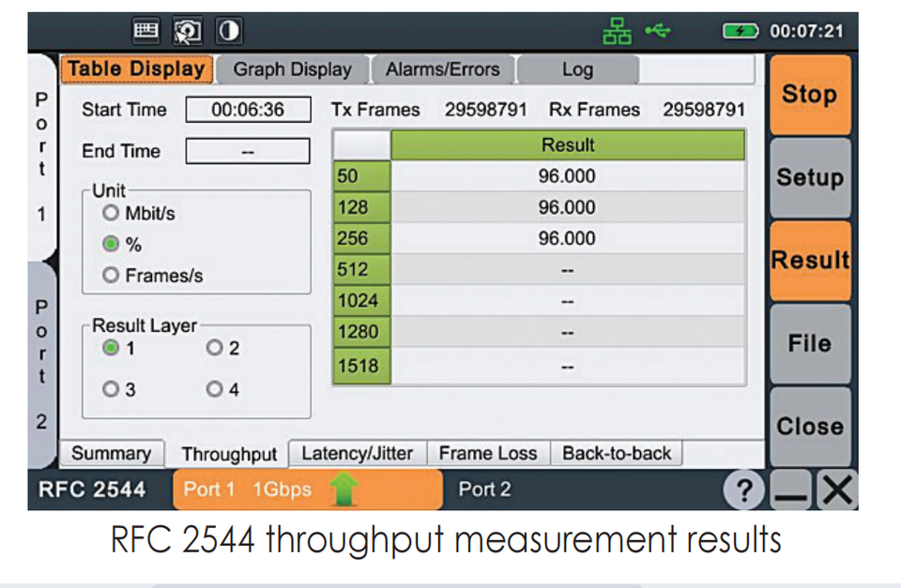Click the End Time field

click(x=248, y=151)
